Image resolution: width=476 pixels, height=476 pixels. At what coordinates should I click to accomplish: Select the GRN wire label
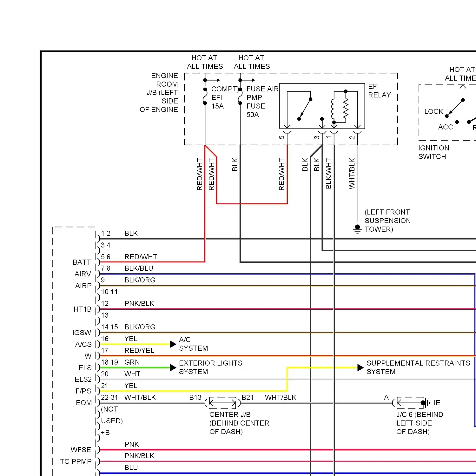click(x=132, y=362)
